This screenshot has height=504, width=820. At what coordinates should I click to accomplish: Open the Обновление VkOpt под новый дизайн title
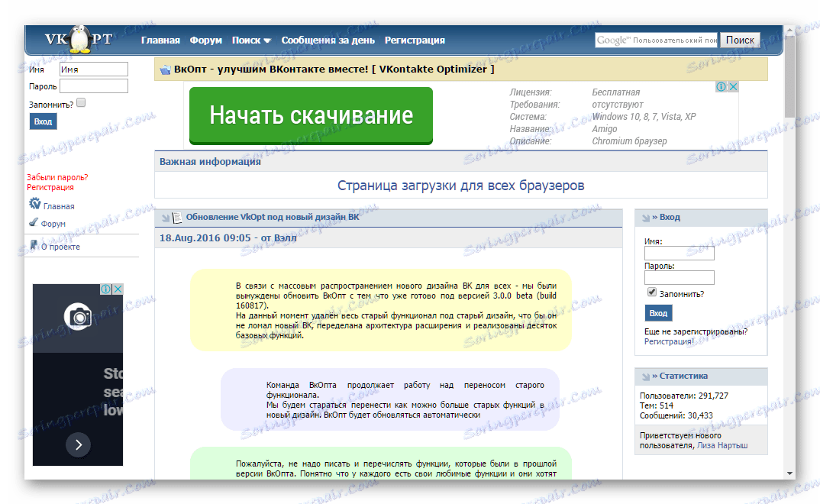[x=273, y=216]
